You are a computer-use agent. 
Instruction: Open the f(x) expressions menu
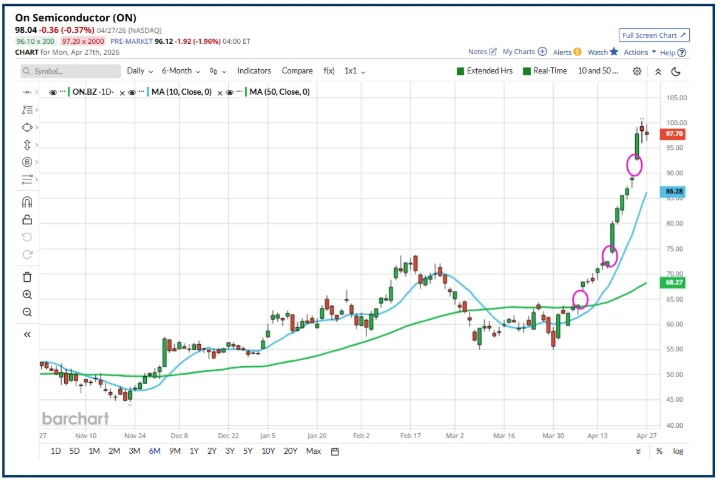(329, 71)
